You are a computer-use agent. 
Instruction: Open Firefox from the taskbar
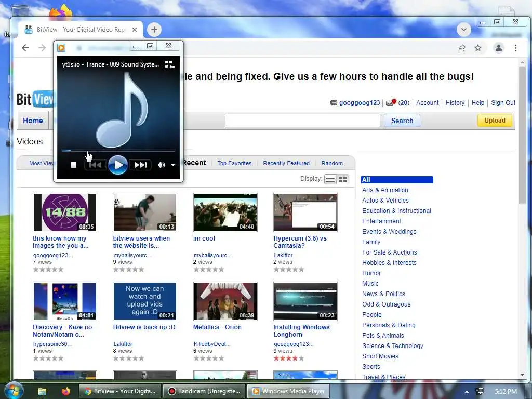66,391
